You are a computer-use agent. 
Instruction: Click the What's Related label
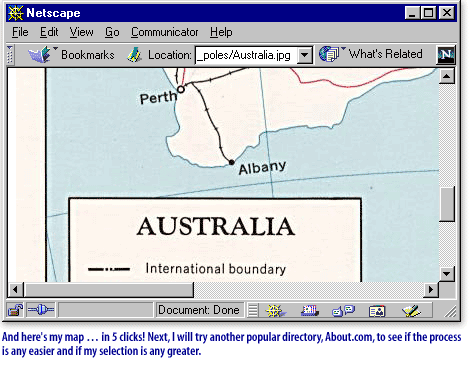pyautogui.click(x=386, y=54)
